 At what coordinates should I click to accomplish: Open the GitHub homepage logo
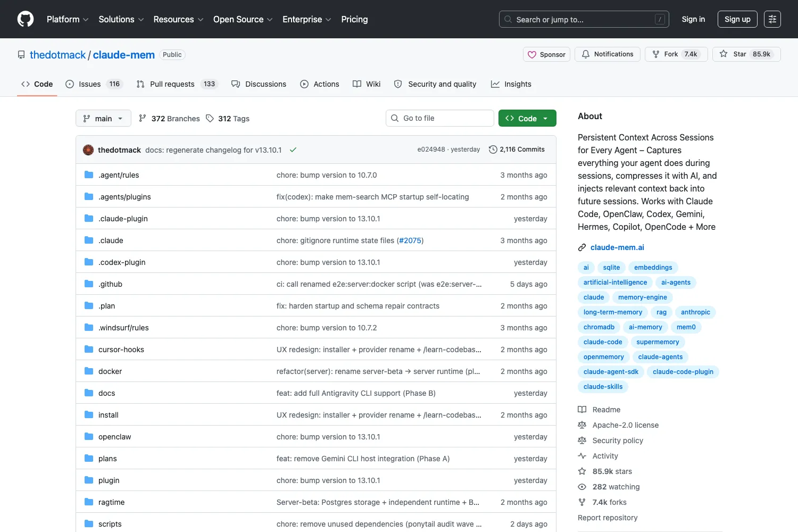(26, 19)
